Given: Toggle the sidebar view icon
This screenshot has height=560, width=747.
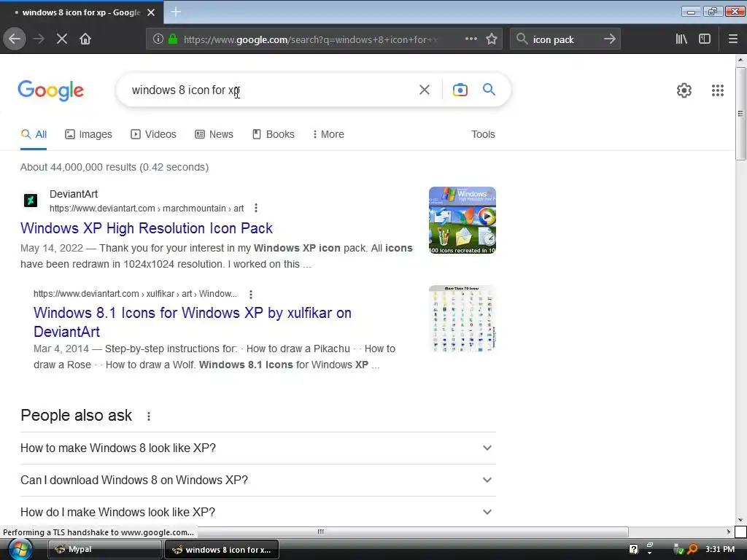Looking at the screenshot, I should click(705, 39).
